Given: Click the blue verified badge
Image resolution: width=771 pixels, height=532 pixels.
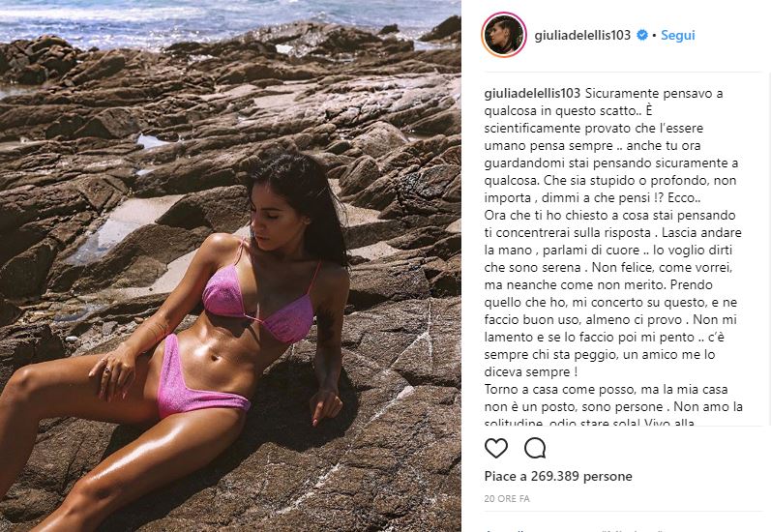Looking at the screenshot, I should point(642,36).
